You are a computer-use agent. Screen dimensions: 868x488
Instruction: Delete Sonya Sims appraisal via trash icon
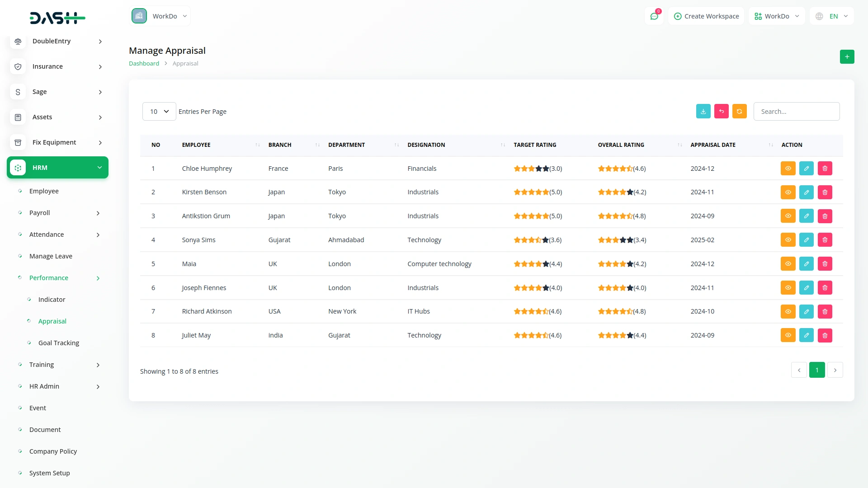tap(825, 240)
